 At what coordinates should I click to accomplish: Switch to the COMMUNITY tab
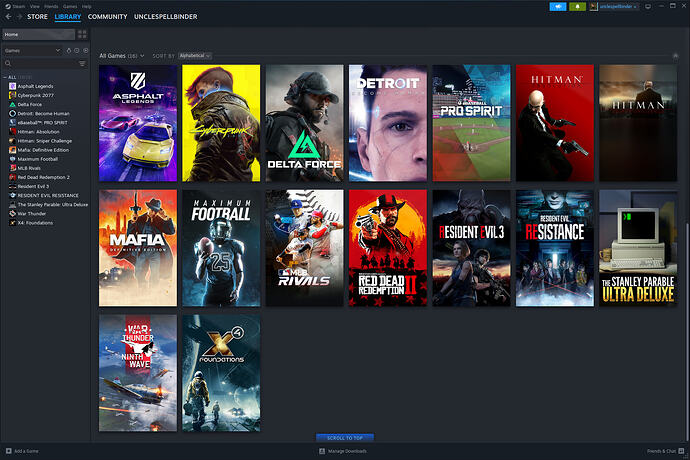pos(107,17)
